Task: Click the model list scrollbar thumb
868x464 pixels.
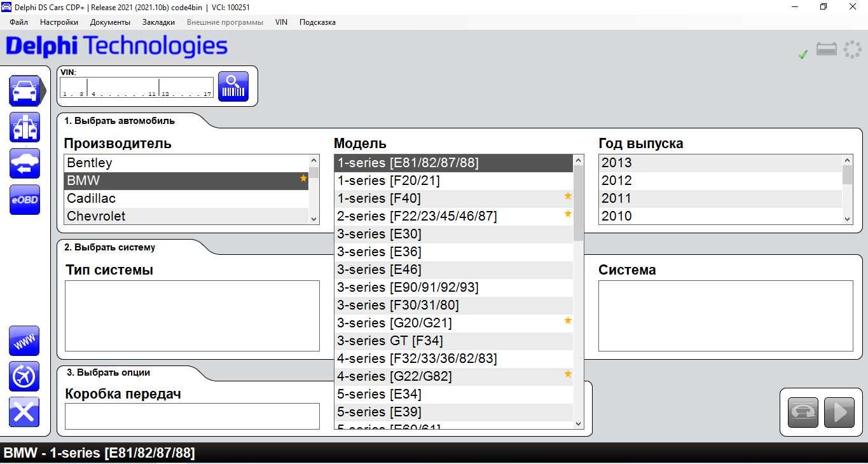Action: 578,205
